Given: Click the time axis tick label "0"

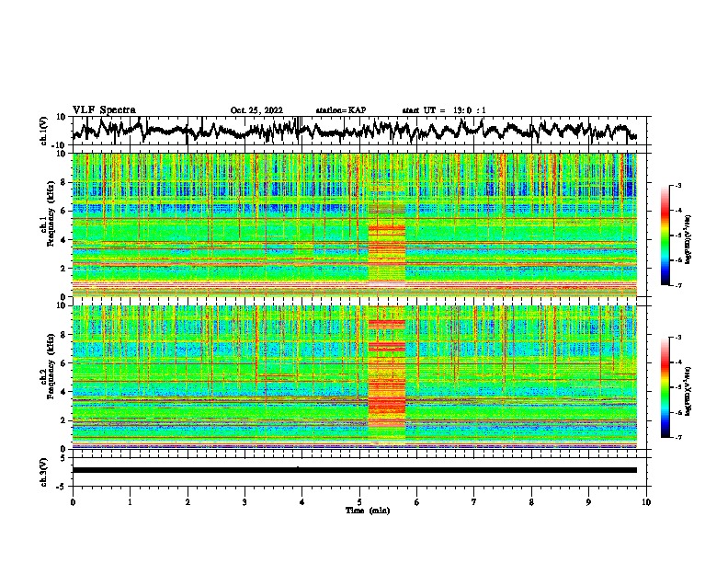Looking at the screenshot, I should (x=73, y=502).
